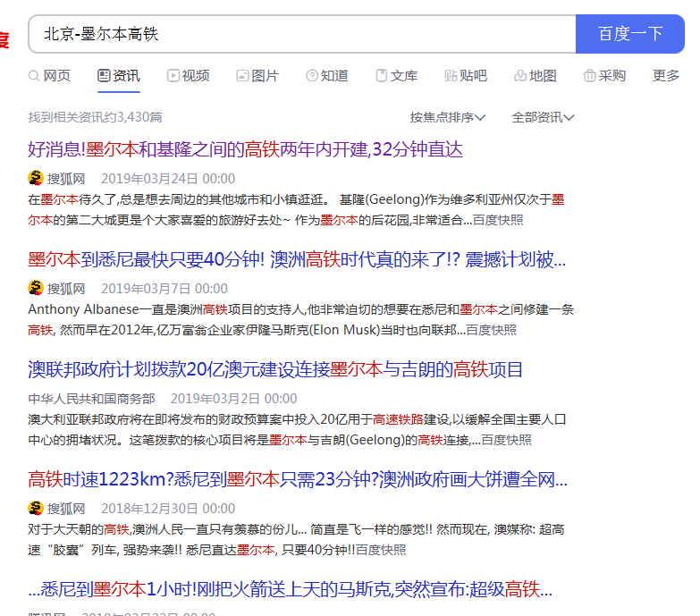Focus the search box containing 北京-墨尔本高铁
The height and width of the screenshot is (616, 700).
pos(302,34)
